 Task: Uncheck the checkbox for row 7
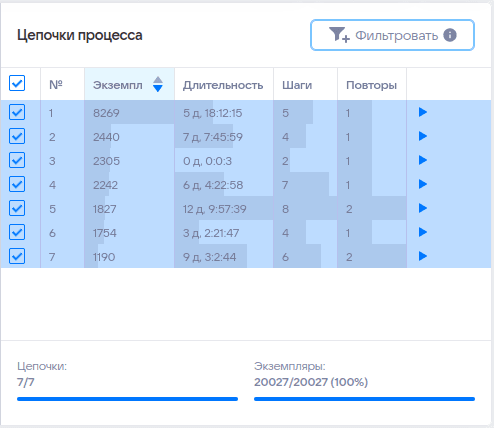coord(17,256)
